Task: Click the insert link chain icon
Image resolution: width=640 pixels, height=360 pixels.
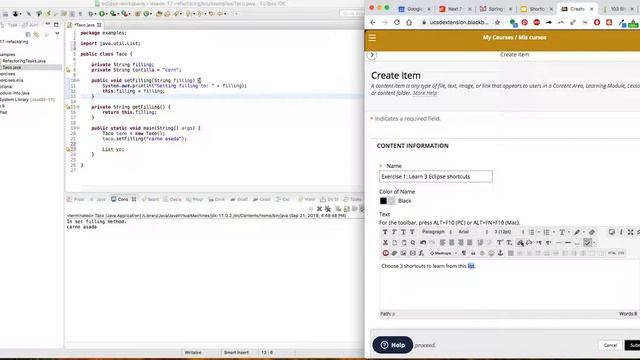Action: click(520, 242)
